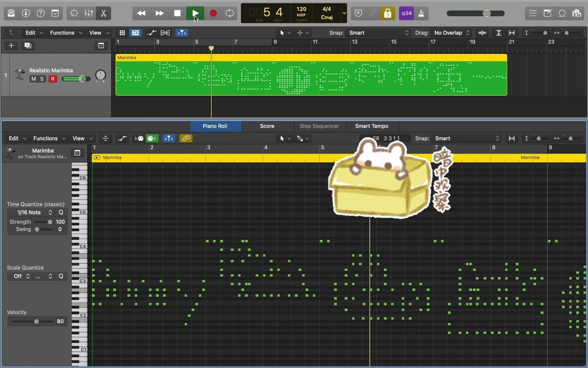The width and height of the screenshot is (588, 368).
Task: Solo the Realistic Marimba track
Action: 42,79
